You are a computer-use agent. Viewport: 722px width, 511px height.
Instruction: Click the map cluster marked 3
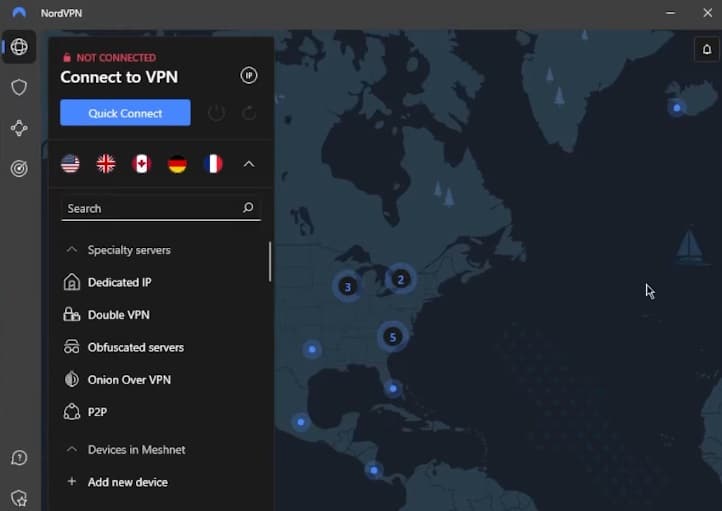click(348, 287)
